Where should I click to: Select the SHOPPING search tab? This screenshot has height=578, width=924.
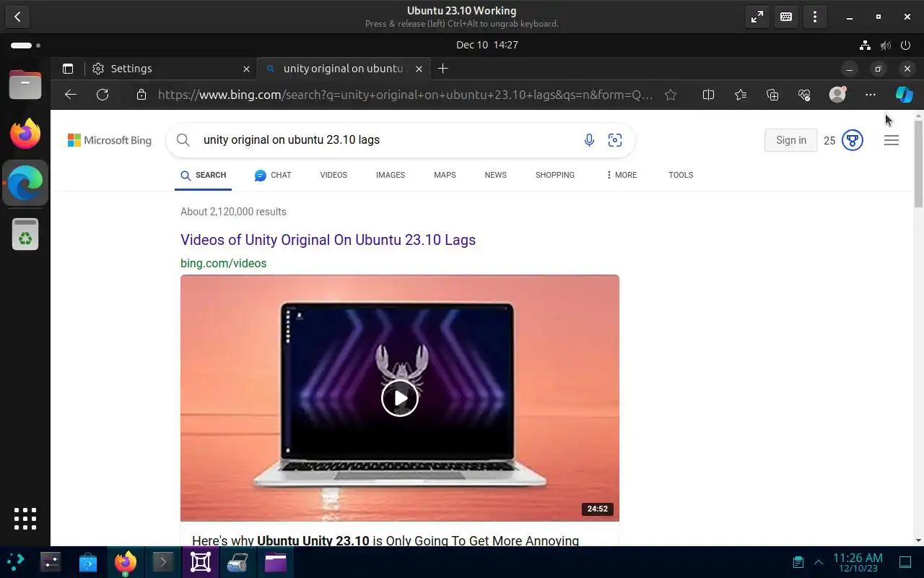pos(555,175)
